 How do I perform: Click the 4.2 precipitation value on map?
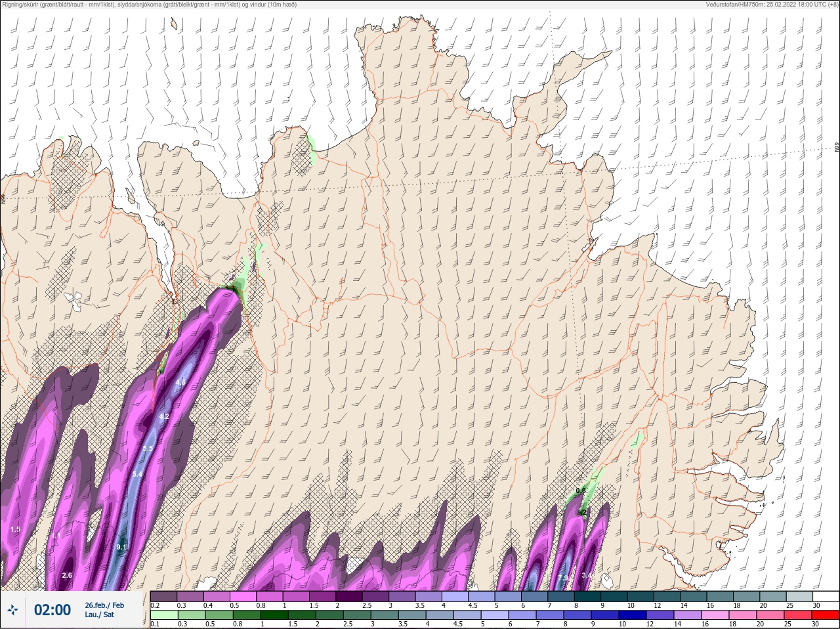pyautogui.click(x=165, y=416)
